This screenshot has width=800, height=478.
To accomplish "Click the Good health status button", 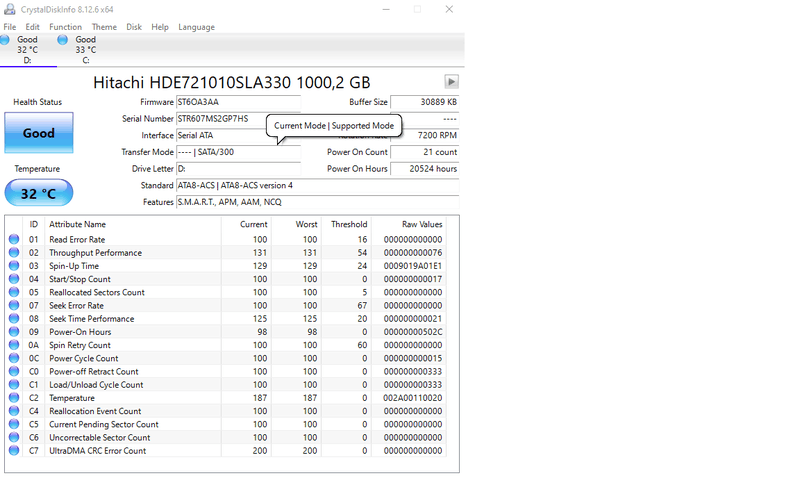I will [39, 133].
